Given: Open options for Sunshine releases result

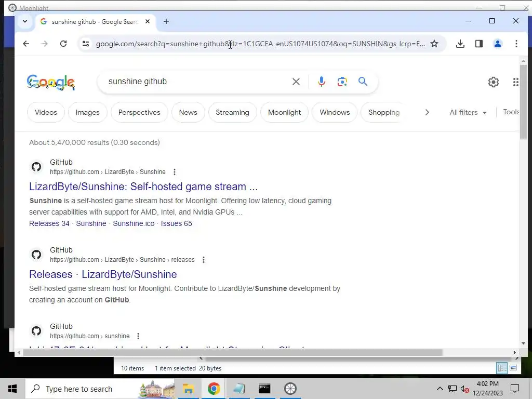Looking at the screenshot, I should click(204, 260).
